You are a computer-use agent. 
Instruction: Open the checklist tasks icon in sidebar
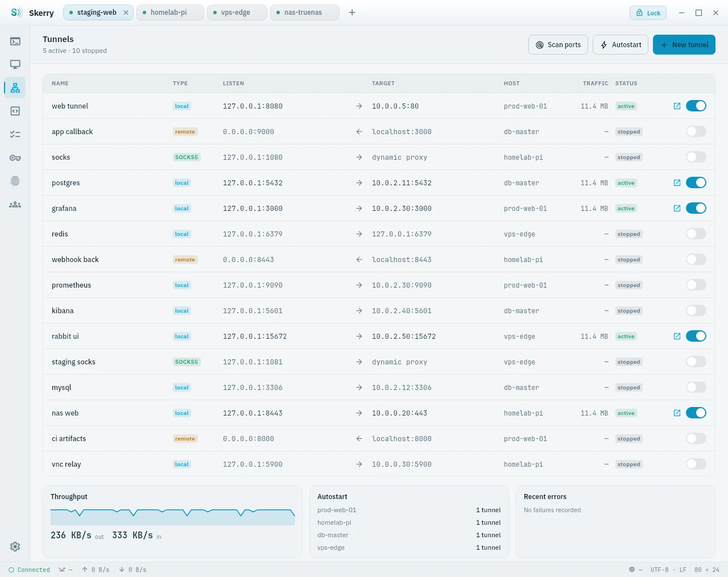(15, 134)
